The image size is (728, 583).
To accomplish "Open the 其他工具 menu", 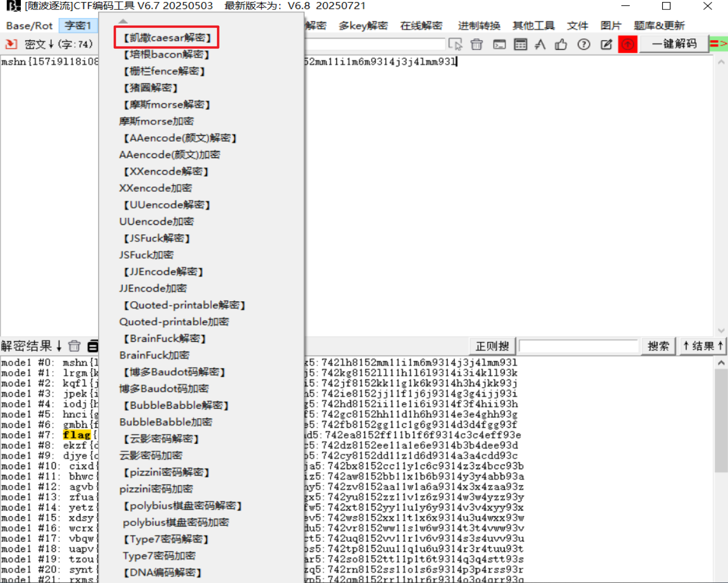I will click(534, 26).
